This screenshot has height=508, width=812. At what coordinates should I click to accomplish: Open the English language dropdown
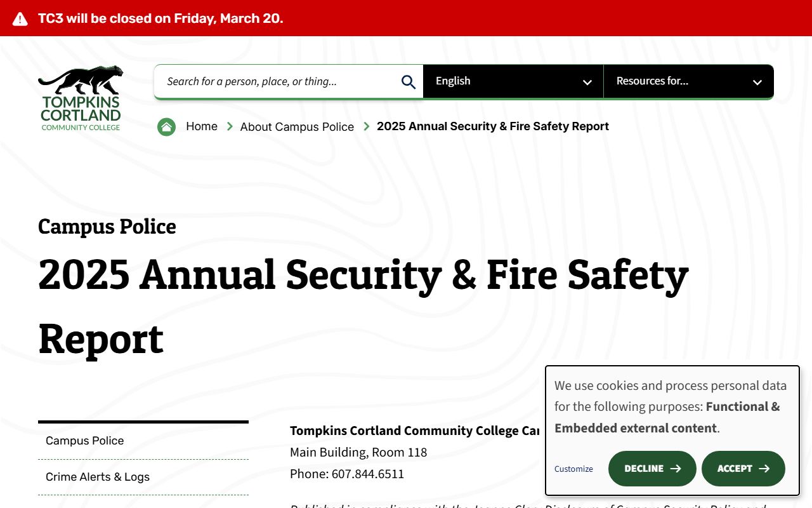pos(513,81)
